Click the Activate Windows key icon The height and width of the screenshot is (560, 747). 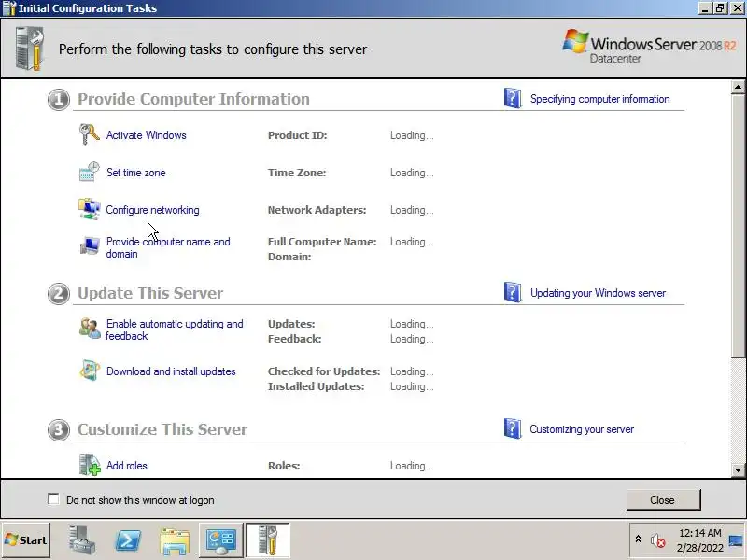[89, 134]
